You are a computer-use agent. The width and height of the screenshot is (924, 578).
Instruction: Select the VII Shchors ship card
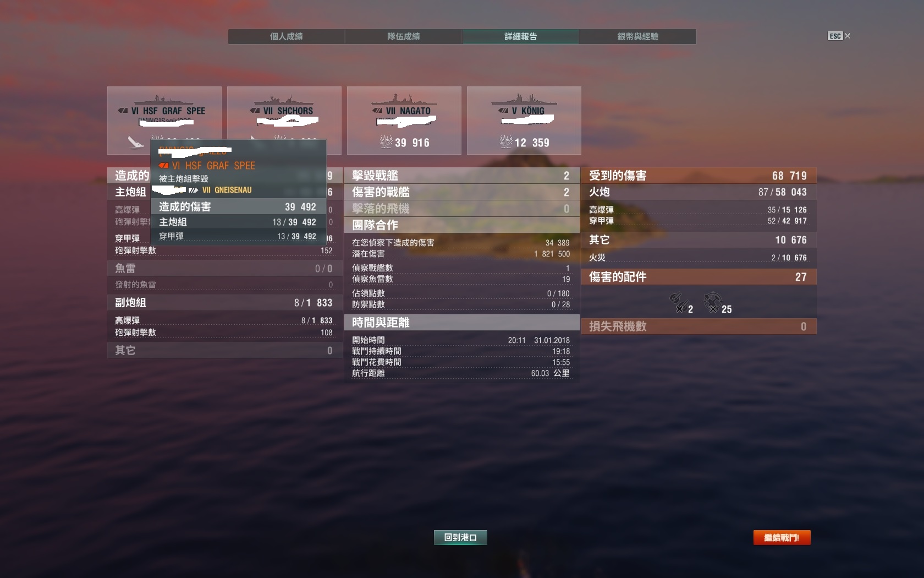click(x=284, y=120)
